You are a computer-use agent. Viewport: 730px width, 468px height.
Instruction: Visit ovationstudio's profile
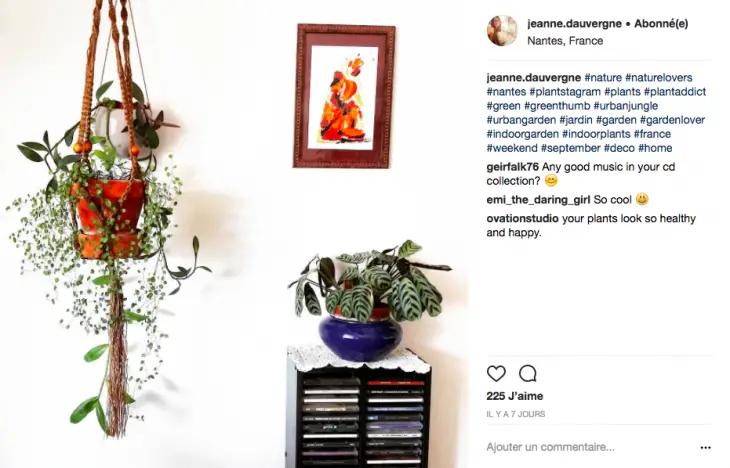[x=522, y=218]
